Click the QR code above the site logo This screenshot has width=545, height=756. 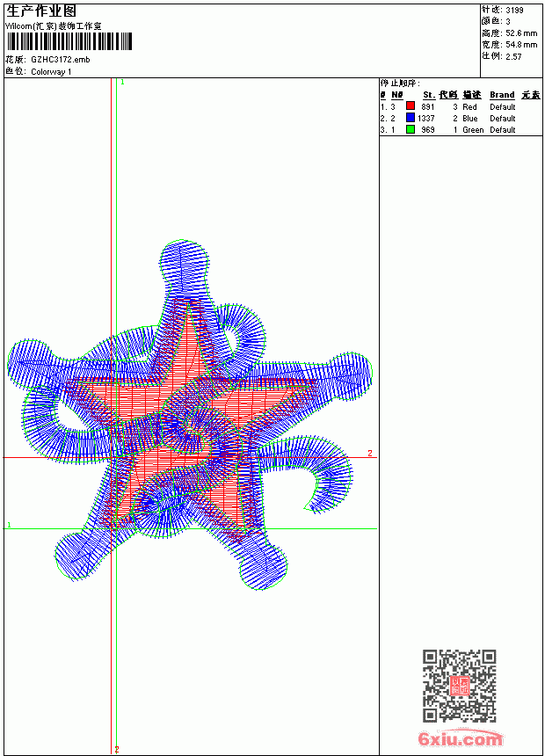460,685
